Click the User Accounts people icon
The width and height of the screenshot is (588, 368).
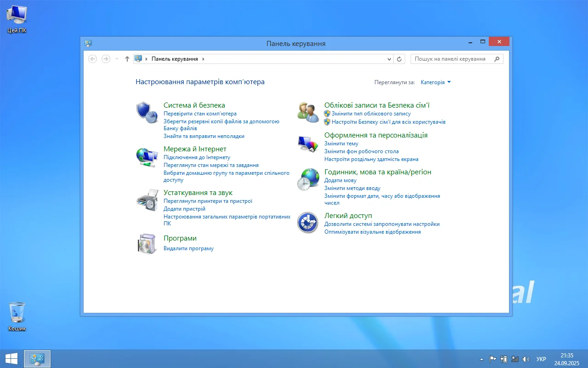308,113
